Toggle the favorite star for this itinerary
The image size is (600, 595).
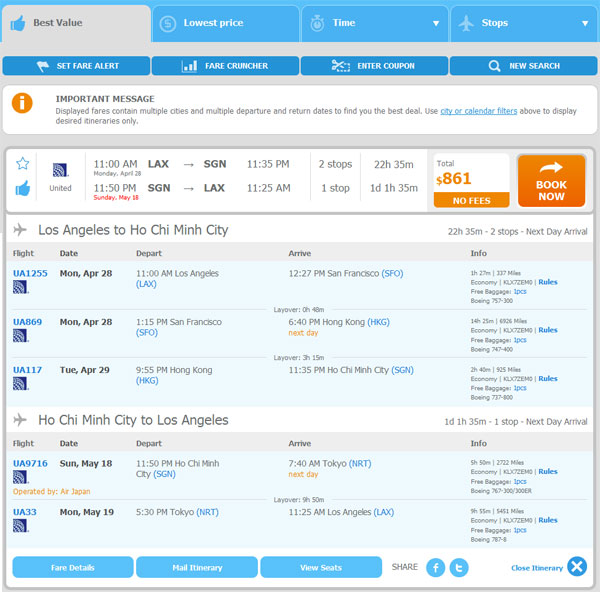[x=23, y=163]
